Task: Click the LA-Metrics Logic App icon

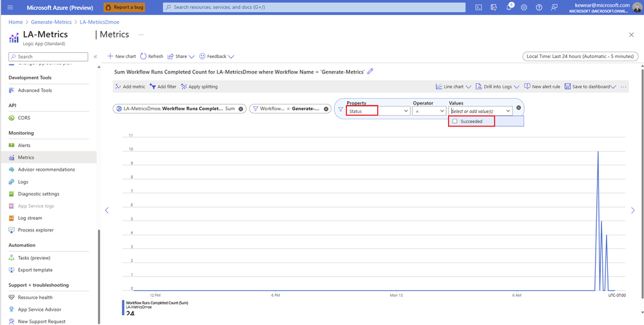Action: (14, 38)
